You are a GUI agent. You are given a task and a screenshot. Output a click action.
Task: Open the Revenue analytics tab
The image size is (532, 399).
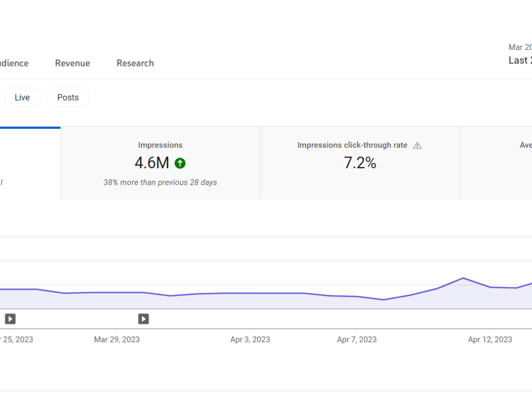[72, 63]
